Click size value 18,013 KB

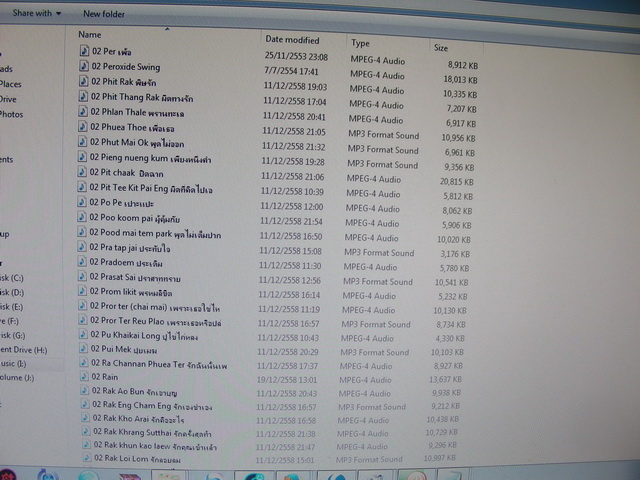(x=460, y=80)
